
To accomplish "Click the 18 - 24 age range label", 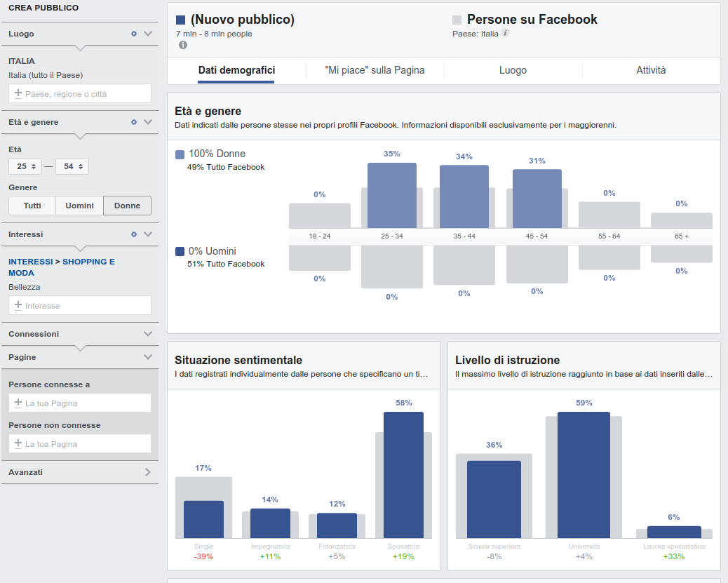I will 319,236.
